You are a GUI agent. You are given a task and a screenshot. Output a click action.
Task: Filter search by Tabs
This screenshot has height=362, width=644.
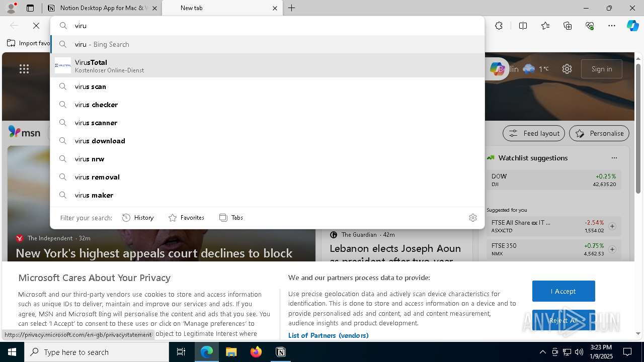click(231, 218)
